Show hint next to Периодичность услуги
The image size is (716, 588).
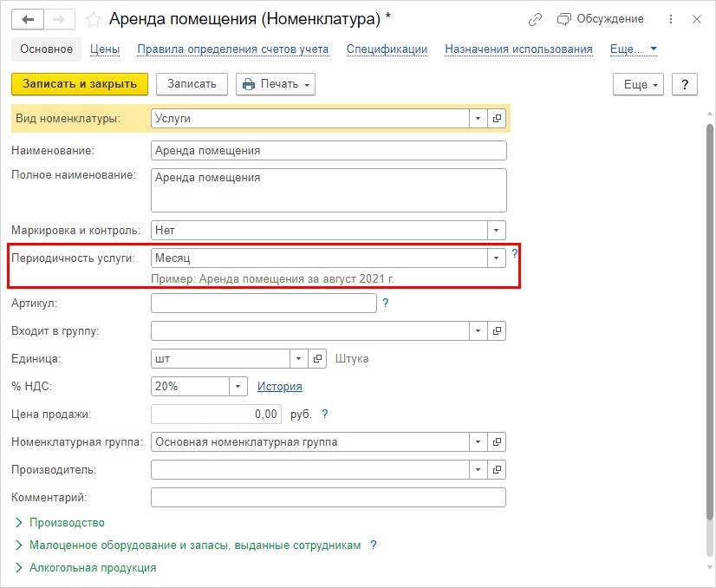pyautogui.click(x=515, y=253)
